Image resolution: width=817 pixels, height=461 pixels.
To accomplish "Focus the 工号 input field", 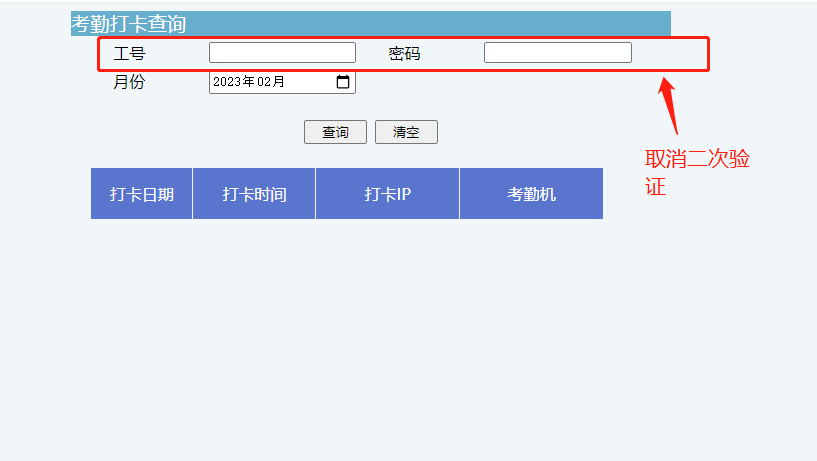I will pos(282,53).
